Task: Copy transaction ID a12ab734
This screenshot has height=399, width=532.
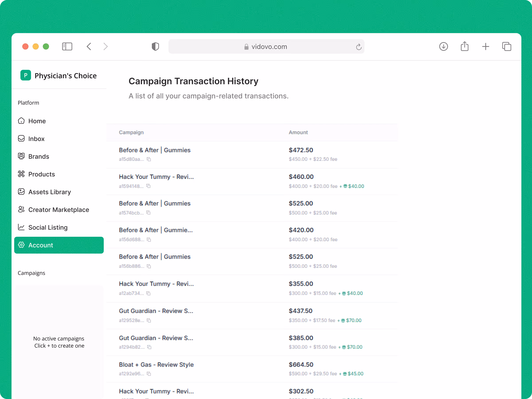Action: click(148, 293)
